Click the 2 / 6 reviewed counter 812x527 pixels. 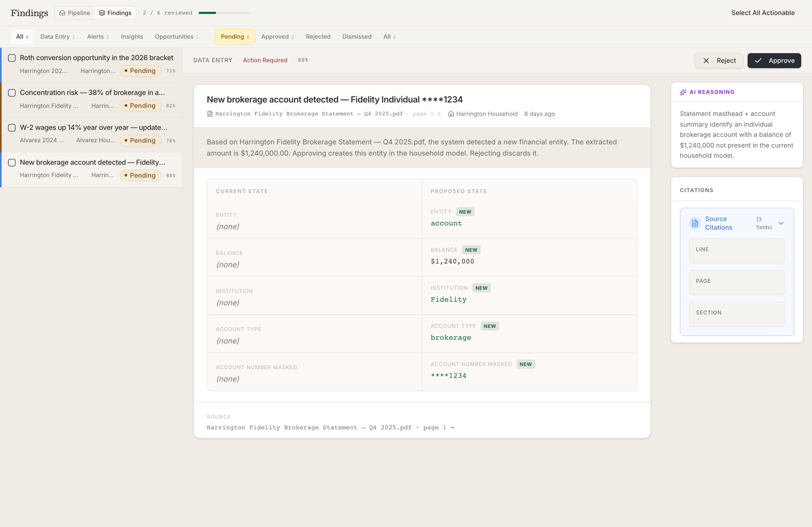[x=168, y=13]
